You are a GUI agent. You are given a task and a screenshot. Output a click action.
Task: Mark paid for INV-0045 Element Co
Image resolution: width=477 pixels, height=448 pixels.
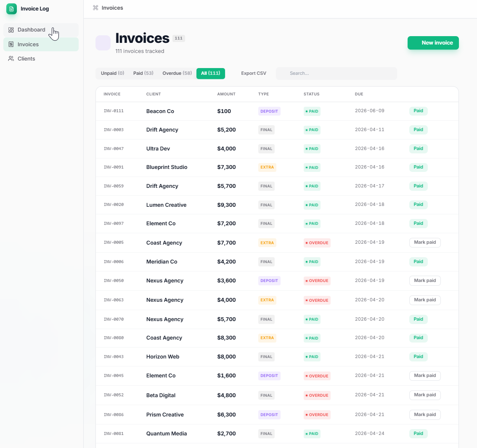425,376
